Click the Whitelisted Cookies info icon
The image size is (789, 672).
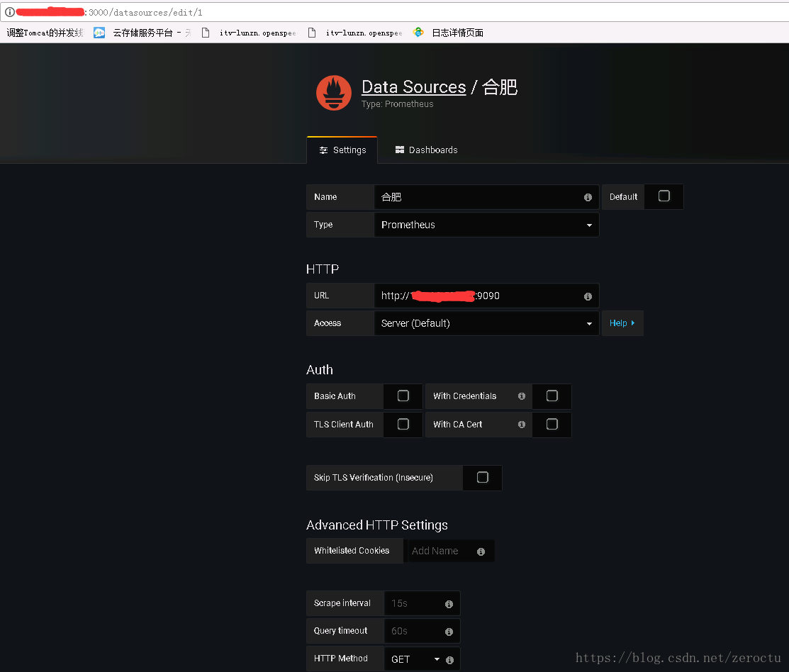[x=481, y=551]
